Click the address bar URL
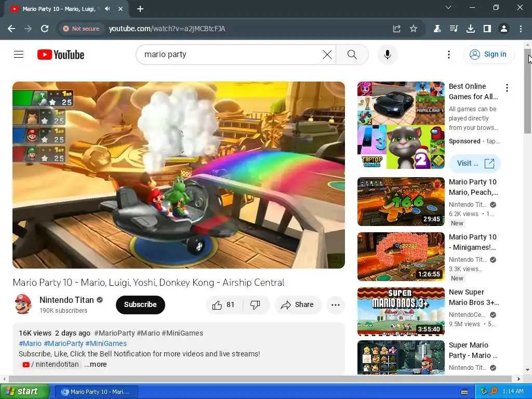Viewport: 532px width, 399px height. [x=167, y=29]
